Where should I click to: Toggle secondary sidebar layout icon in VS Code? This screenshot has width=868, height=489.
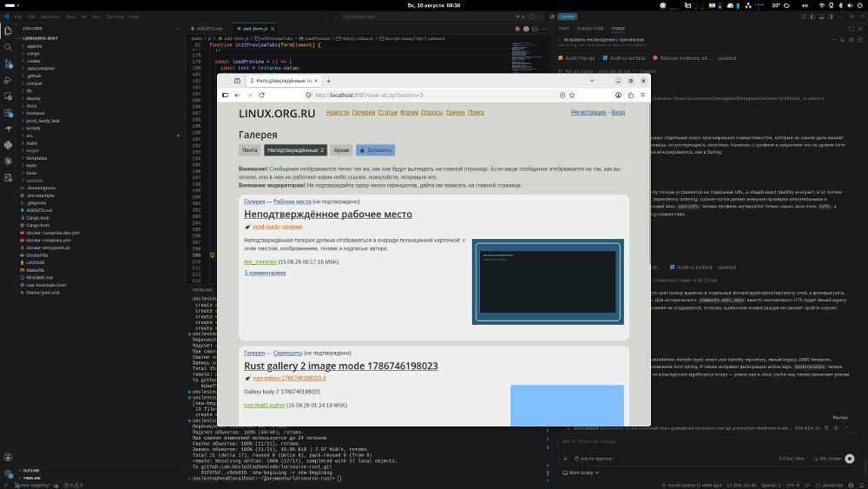click(831, 17)
